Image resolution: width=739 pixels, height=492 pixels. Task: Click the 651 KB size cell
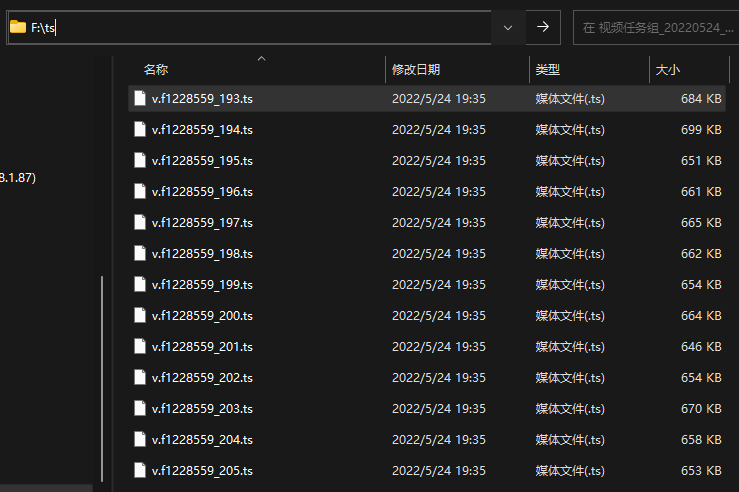click(701, 161)
